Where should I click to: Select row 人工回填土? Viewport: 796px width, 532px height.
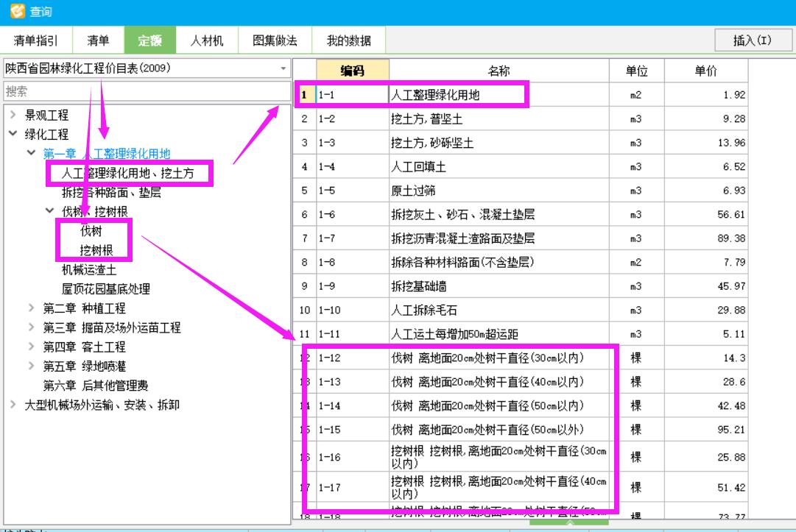tap(521, 166)
